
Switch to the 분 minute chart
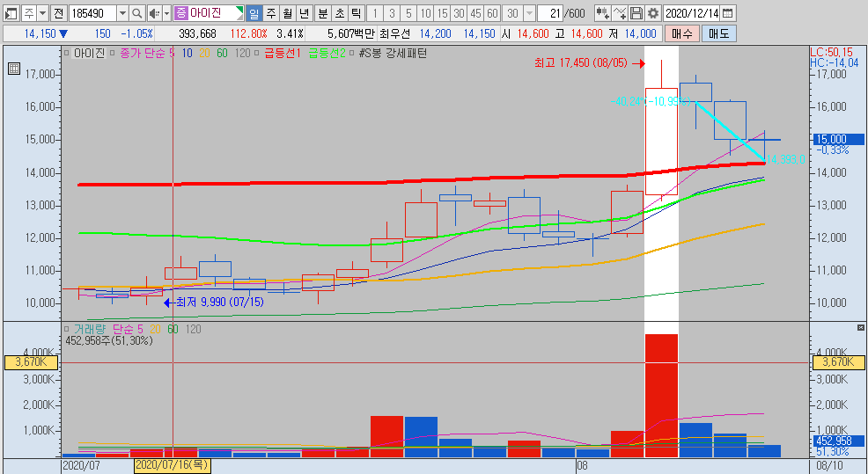pyautogui.click(x=323, y=13)
